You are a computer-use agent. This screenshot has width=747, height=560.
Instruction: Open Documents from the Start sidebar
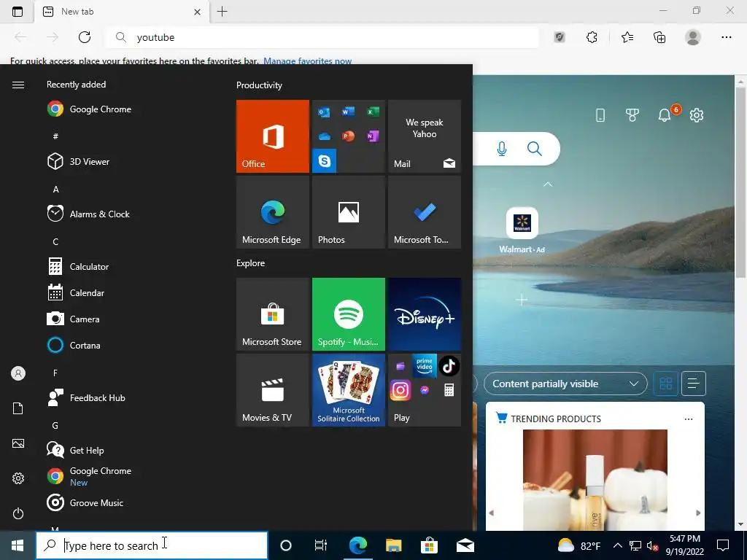(x=18, y=408)
